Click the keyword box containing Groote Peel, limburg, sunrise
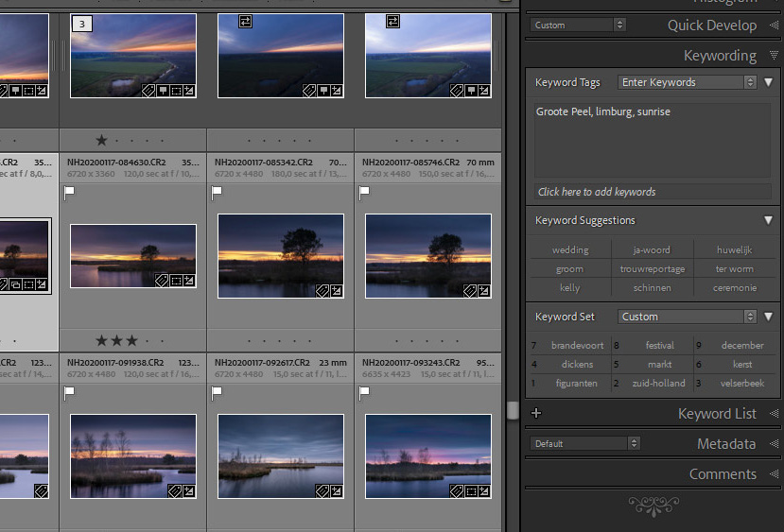 point(653,141)
